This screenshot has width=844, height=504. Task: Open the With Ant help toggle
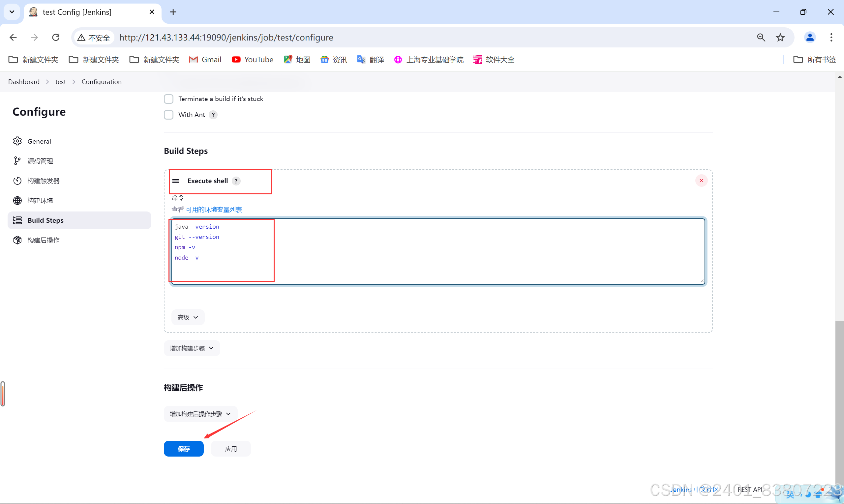pyautogui.click(x=213, y=115)
